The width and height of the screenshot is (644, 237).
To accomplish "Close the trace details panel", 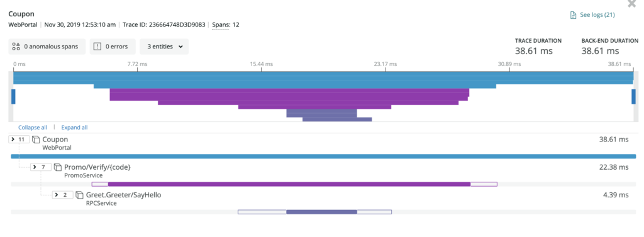I will coord(632,4).
